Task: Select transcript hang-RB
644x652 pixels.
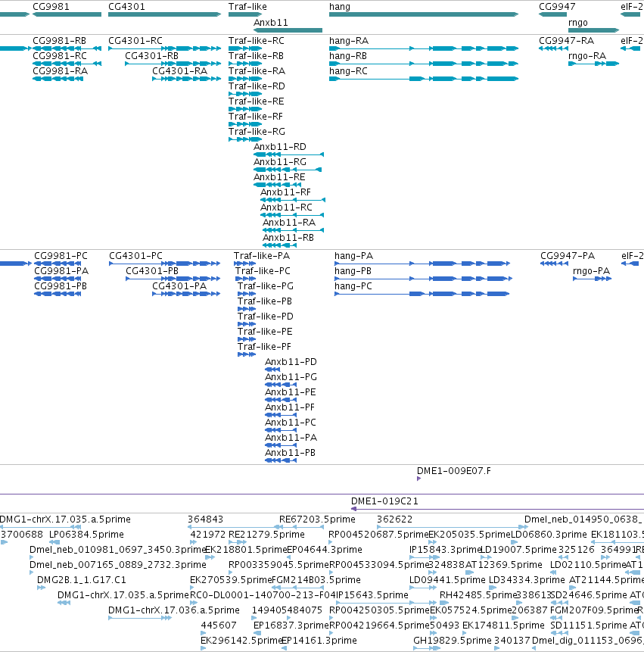Action: pos(424,64)
